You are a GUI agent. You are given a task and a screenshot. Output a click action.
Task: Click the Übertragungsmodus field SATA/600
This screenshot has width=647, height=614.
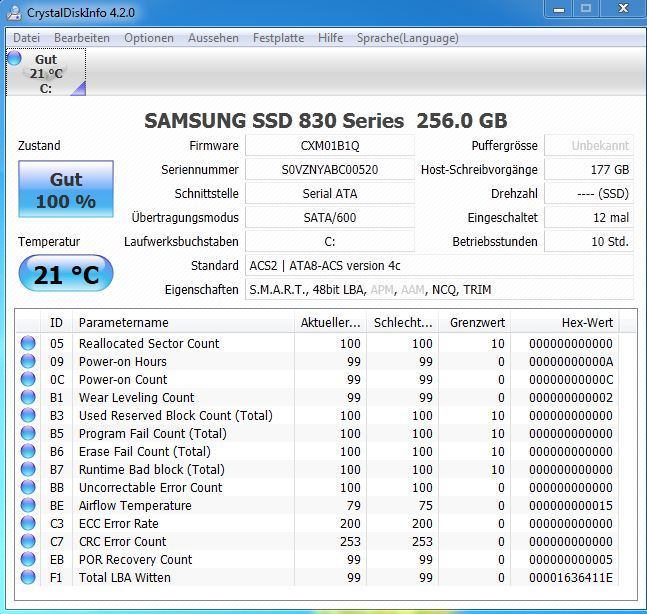click(x=330, y=217)
